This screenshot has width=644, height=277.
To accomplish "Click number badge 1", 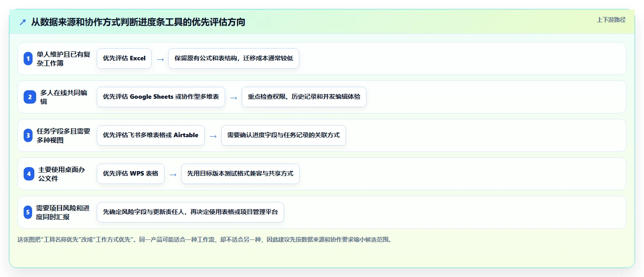I will click(28, 59).
